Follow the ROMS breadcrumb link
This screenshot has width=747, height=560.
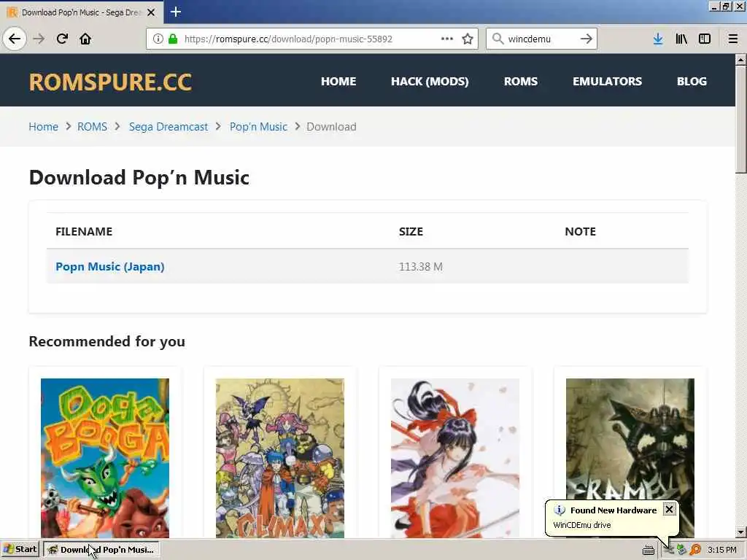pos(93,127)
